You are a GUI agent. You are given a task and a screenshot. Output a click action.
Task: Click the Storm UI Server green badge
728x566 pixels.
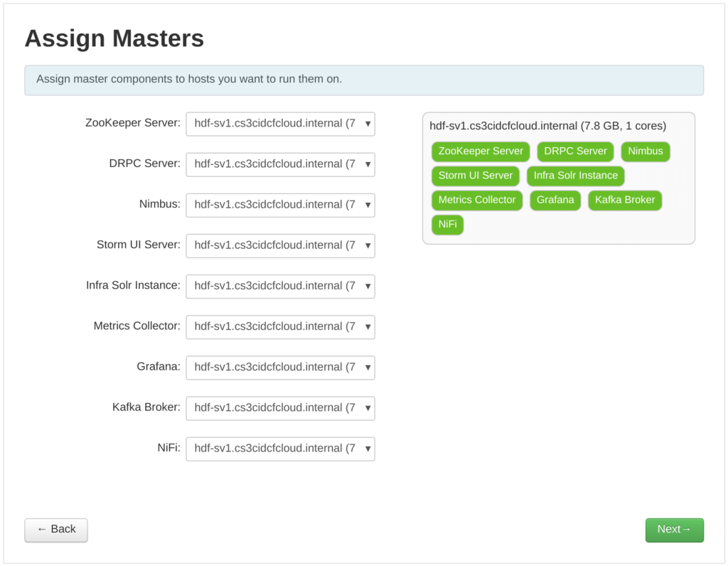pyautogui.click(x=476, y=176)
